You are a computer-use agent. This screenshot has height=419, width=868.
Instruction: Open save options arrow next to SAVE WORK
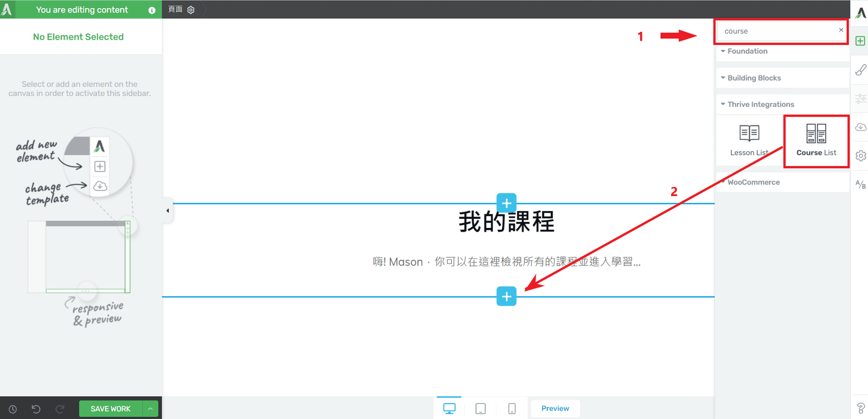pos(150,409)
